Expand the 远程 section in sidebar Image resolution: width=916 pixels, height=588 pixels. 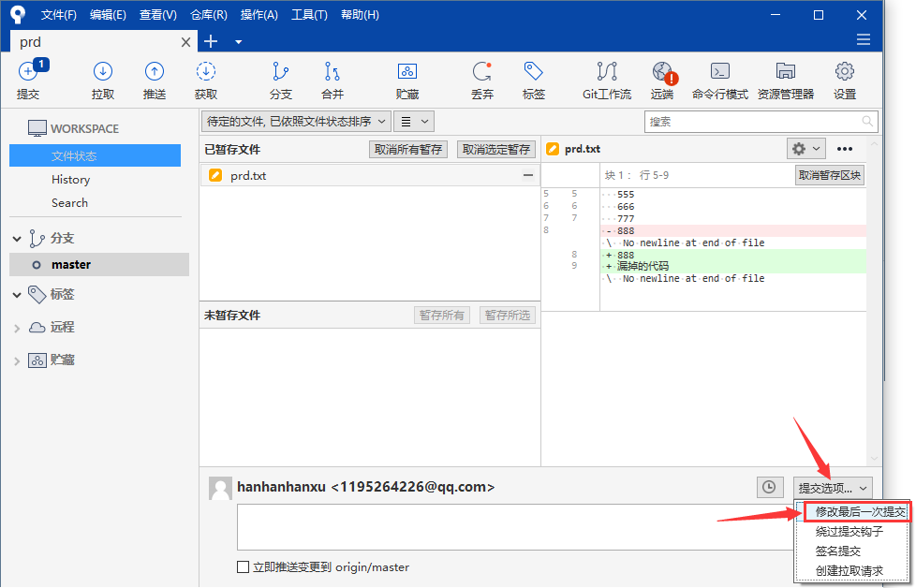[x=17, y=328]
